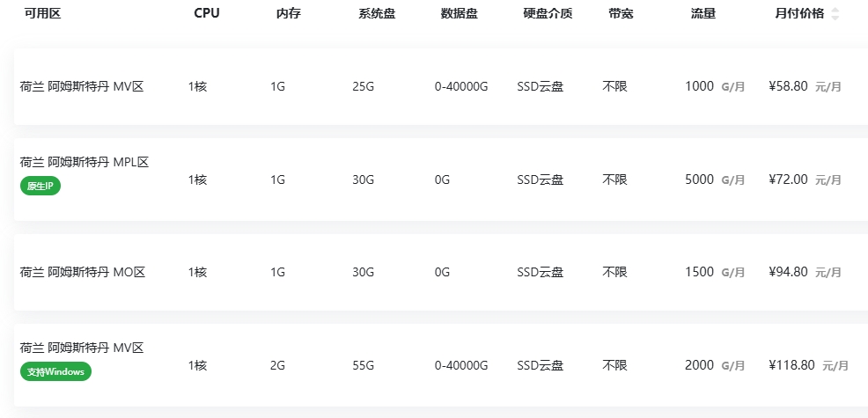Click the 硬盘介质 column header
Screen dimensions: 868x418
point(548,13)
